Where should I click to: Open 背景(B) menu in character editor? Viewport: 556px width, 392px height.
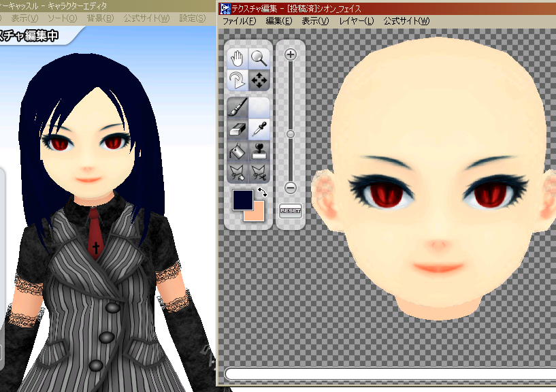[100, 18]
